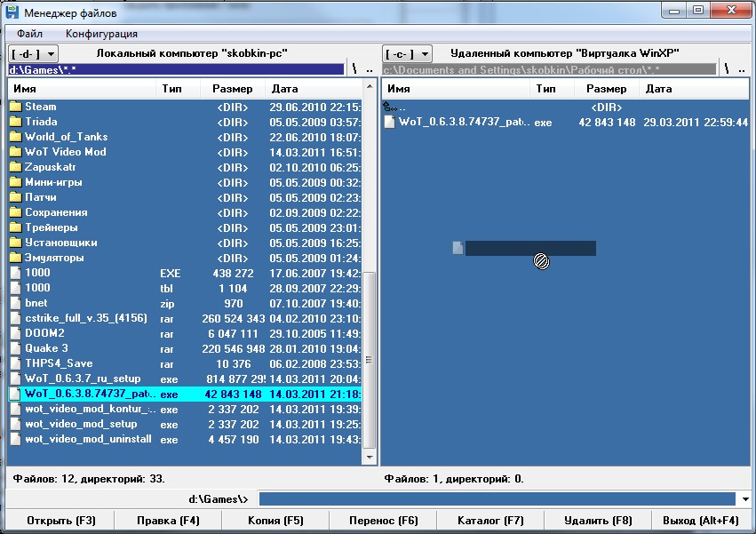This screenshot has width=756, height=534.
Task: Click the Quake 3 rar file icon
Action: pos(15,348)
